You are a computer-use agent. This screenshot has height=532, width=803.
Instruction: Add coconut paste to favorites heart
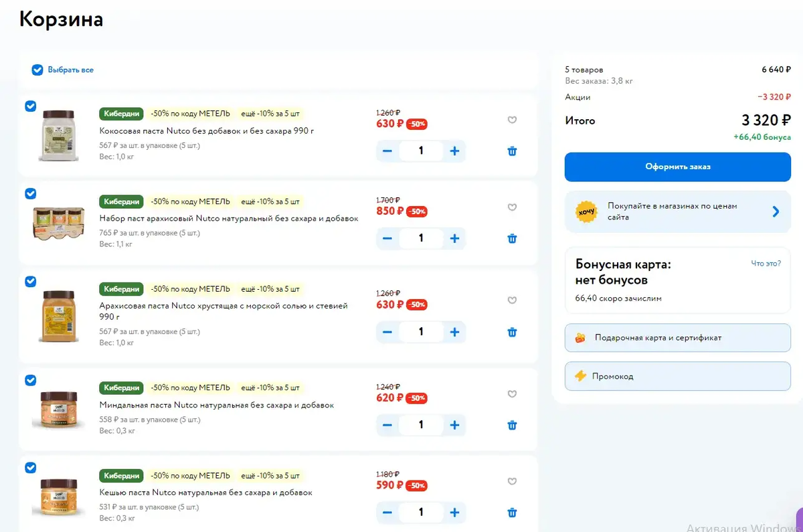[512, 120]
